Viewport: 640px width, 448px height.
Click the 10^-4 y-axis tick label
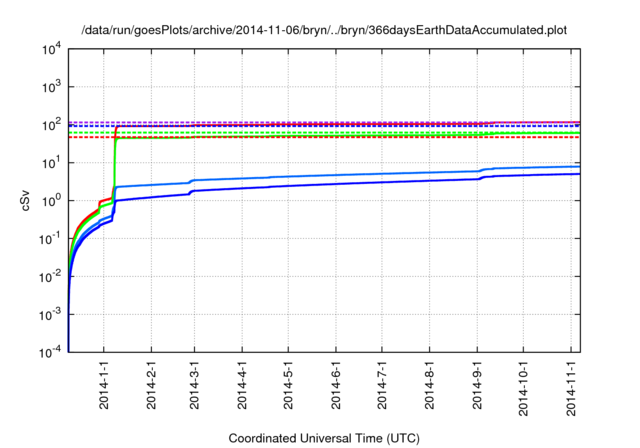(x=51, y=352)
